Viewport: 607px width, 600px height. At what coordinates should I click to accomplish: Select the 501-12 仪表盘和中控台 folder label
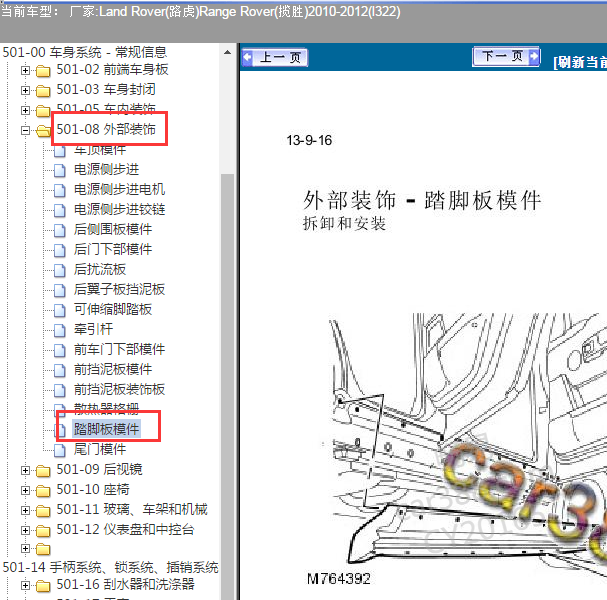point(125,530)
